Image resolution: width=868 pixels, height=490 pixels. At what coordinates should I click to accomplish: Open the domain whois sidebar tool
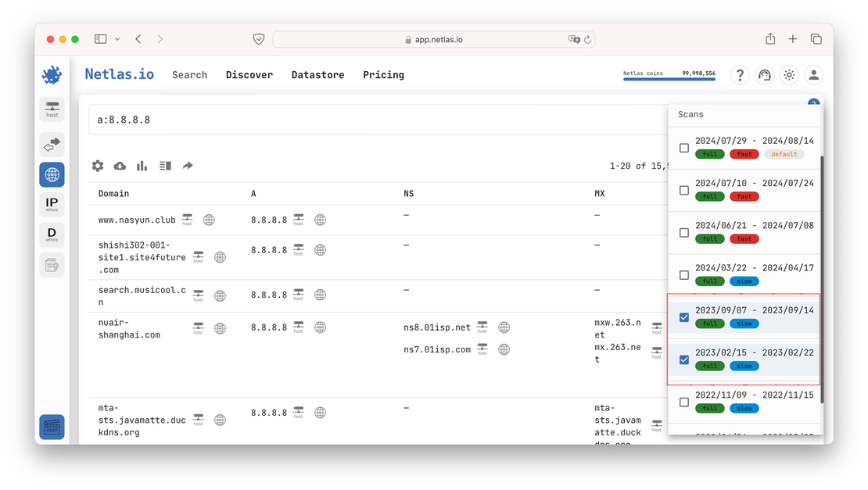52,234
